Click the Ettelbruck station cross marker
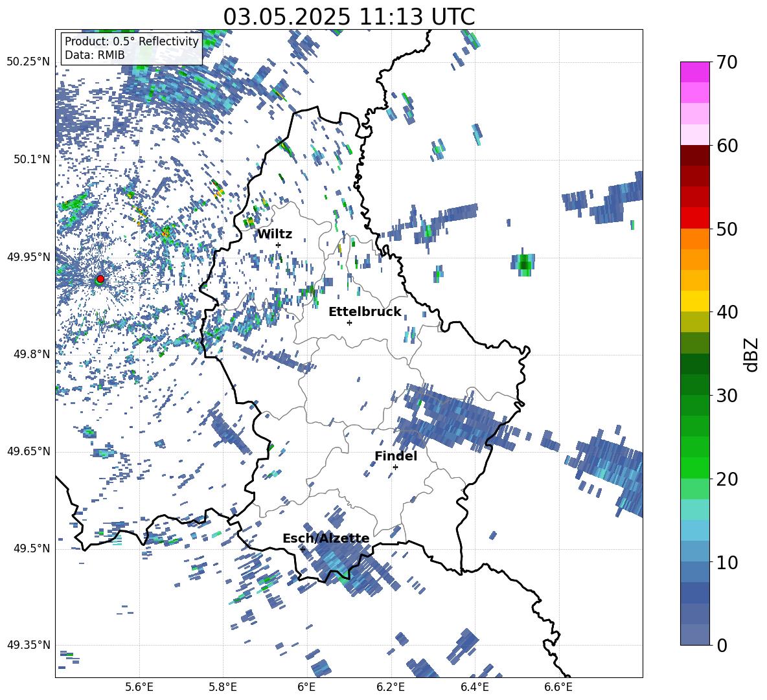 coord(349,322)
